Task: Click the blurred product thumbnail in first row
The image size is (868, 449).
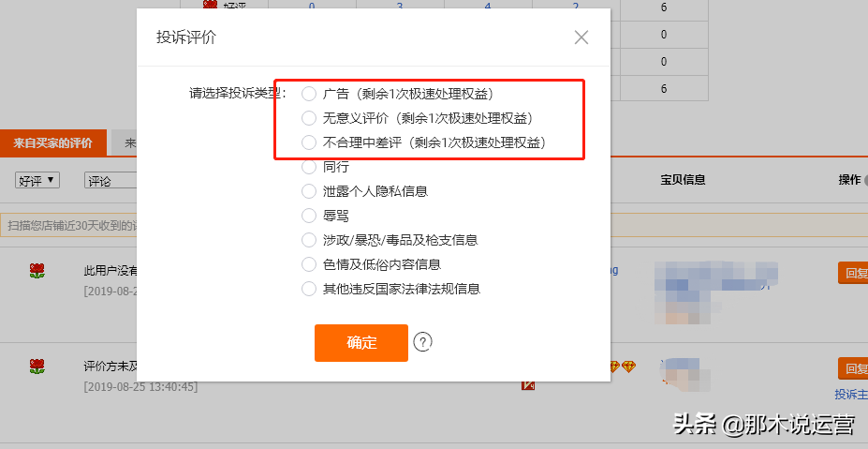Action: 716,293
